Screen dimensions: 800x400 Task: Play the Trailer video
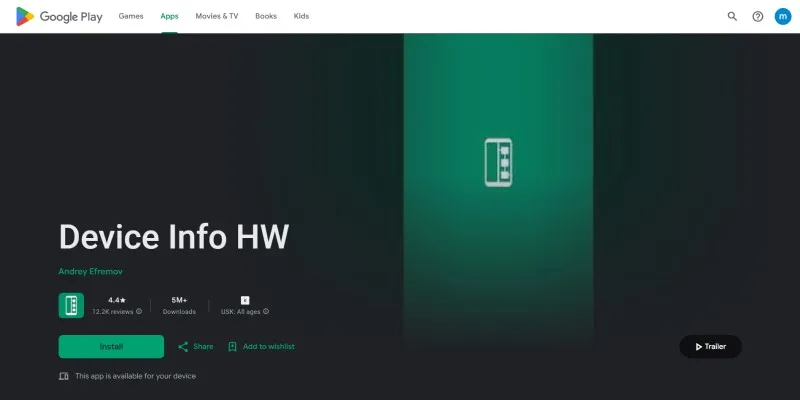point(711,346)
